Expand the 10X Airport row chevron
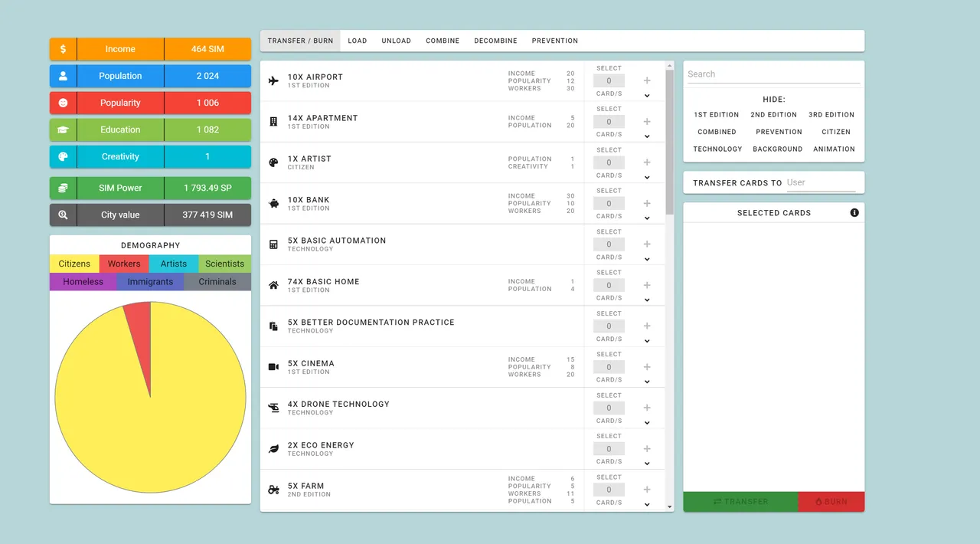 [x=647, y=96]
